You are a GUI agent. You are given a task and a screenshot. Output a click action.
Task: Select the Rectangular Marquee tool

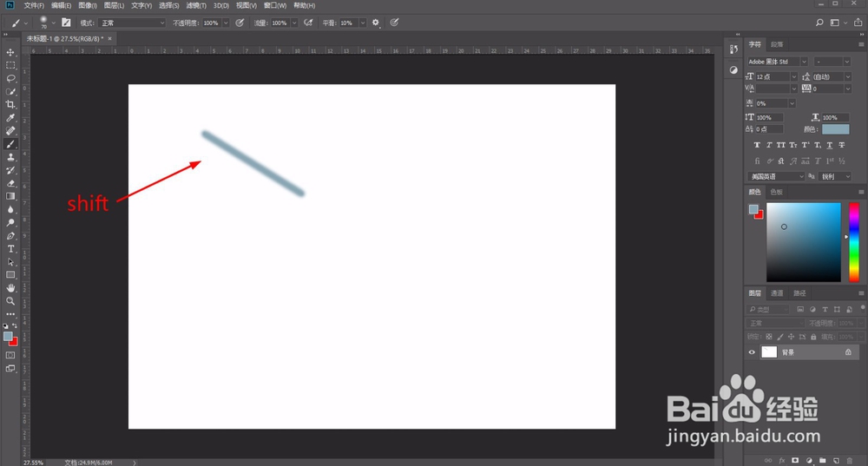click(x=10, y=65)
